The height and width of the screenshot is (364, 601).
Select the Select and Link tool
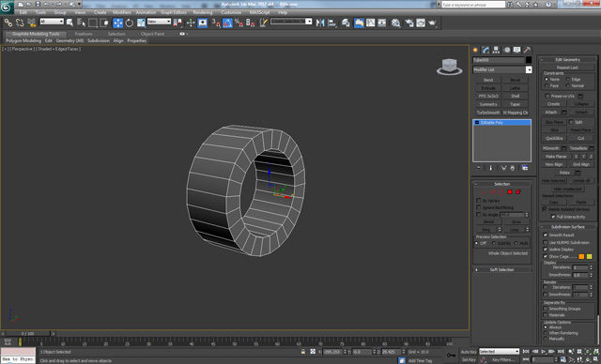(x=8, y=23)
